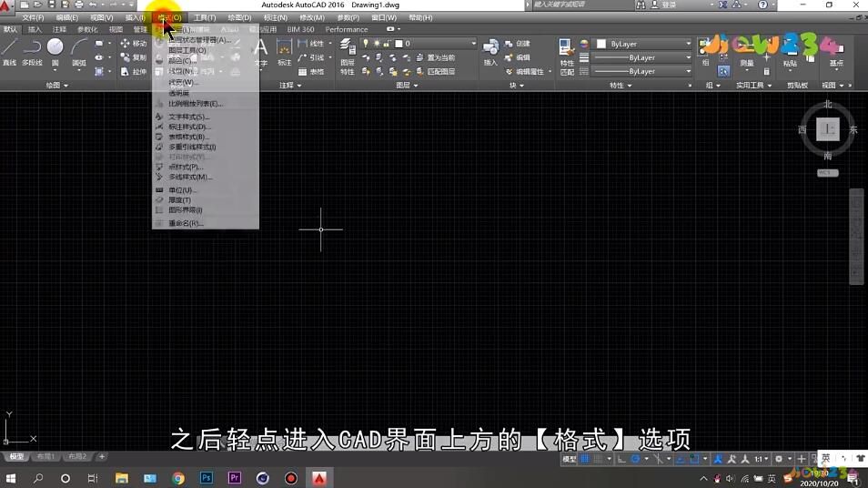Image resolution: width=868 pixels, height=488 pixels.
Task: Toggle the layer lightbulb on/off icon
Action: [x=366, y=43]
